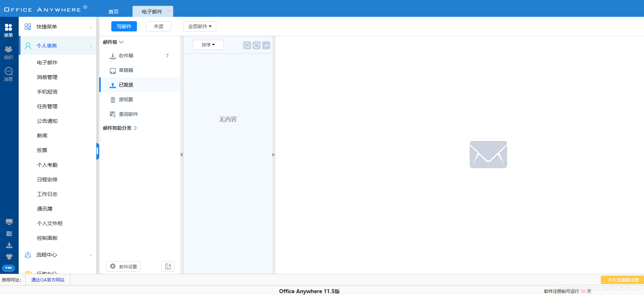Screen dimensions: 644x295
Task: Click the blue pill button at rail bottom
Action: 8,268
